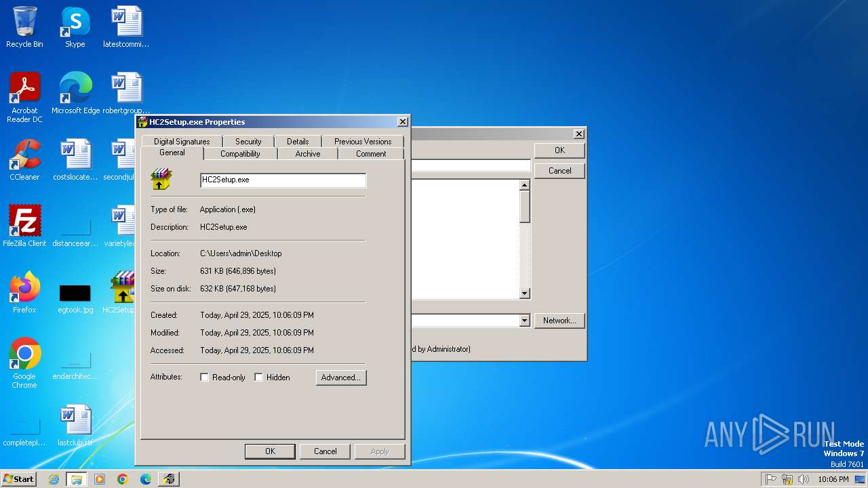Click the network tray icon
The image size is (868, 488).
point(787,479)
